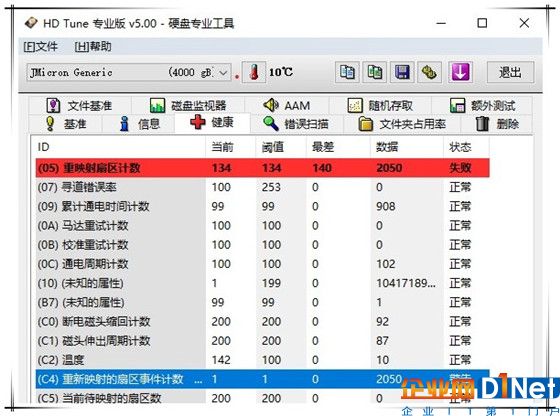The image size is (560, 416).
Task: Click data value 10417189... in row (10)
Action: (406, 284)
